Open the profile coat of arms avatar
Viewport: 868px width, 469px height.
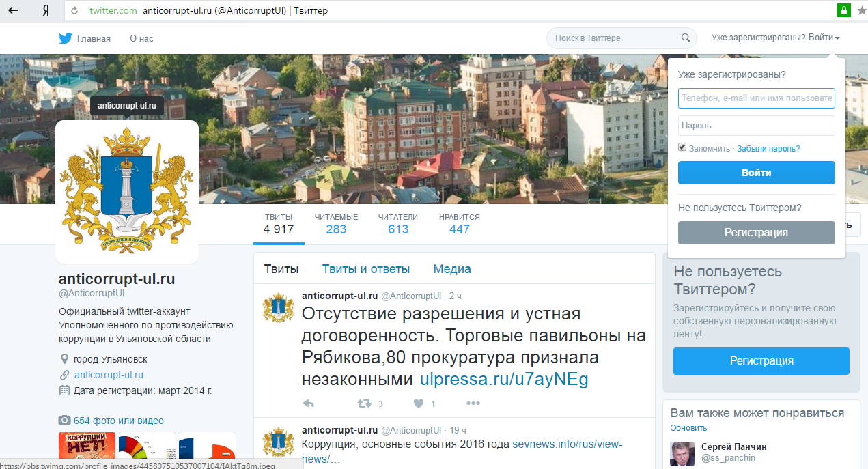pos(127,192)
